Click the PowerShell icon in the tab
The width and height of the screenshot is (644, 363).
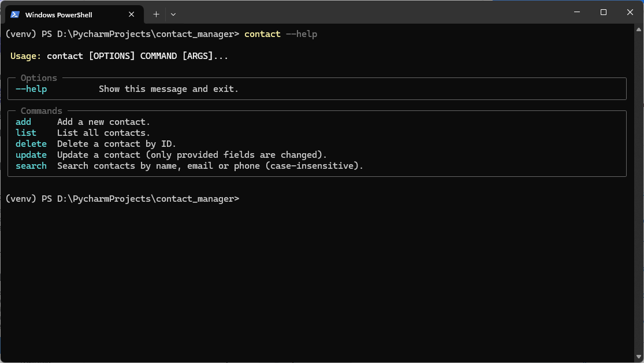15,14
